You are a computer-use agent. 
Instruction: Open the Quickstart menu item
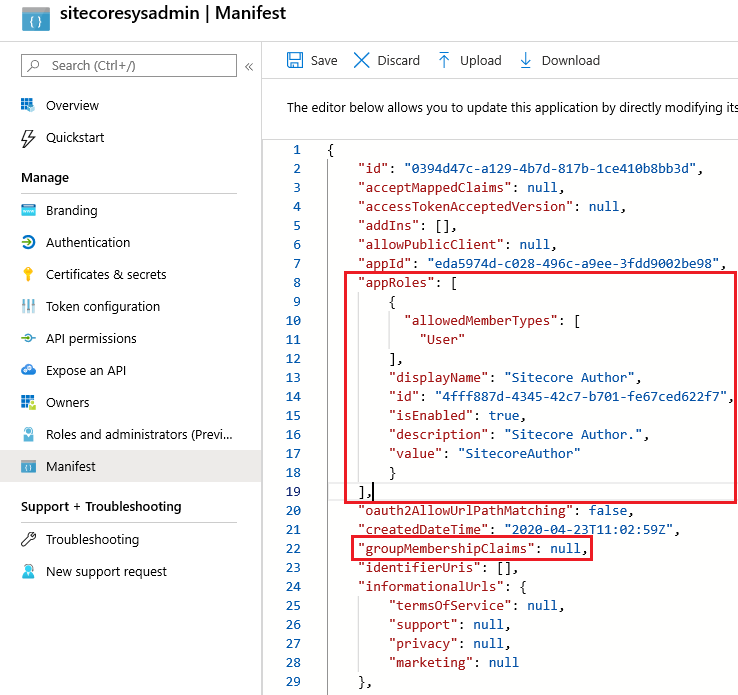(x=75, y=137)
